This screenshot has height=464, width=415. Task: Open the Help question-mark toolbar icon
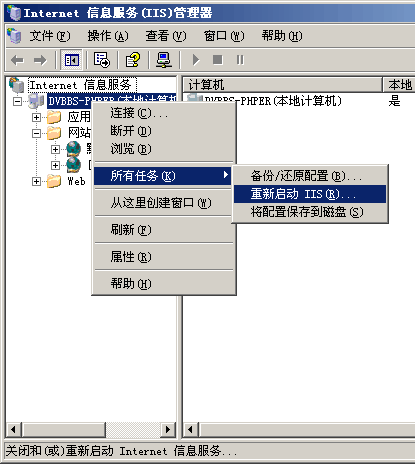coord(133,60)
